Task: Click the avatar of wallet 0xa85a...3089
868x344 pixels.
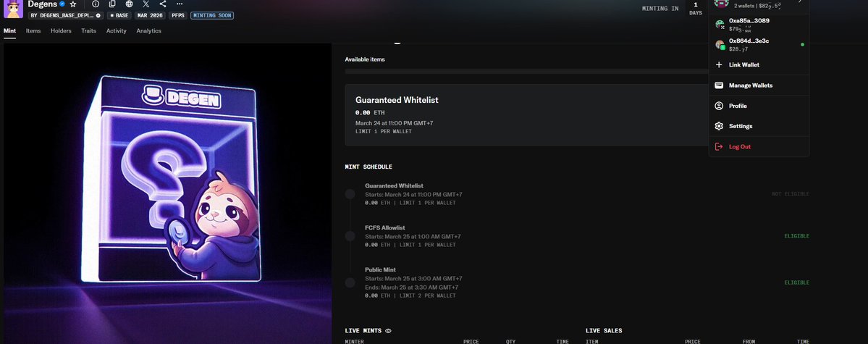Action: click(720, 25)
